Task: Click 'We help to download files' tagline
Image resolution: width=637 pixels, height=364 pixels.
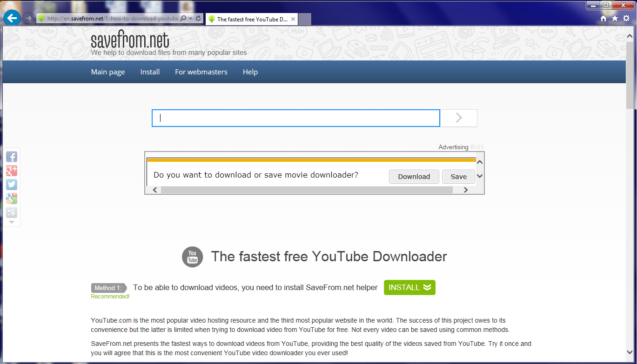Action: click(x=169, y=53)
